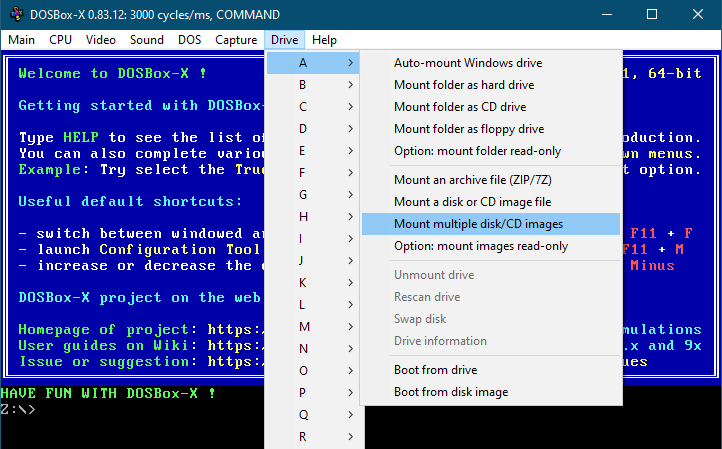The height and width of the screenshot is (449, 722).
Task: Expand drive L submenu
Action: 313,305
